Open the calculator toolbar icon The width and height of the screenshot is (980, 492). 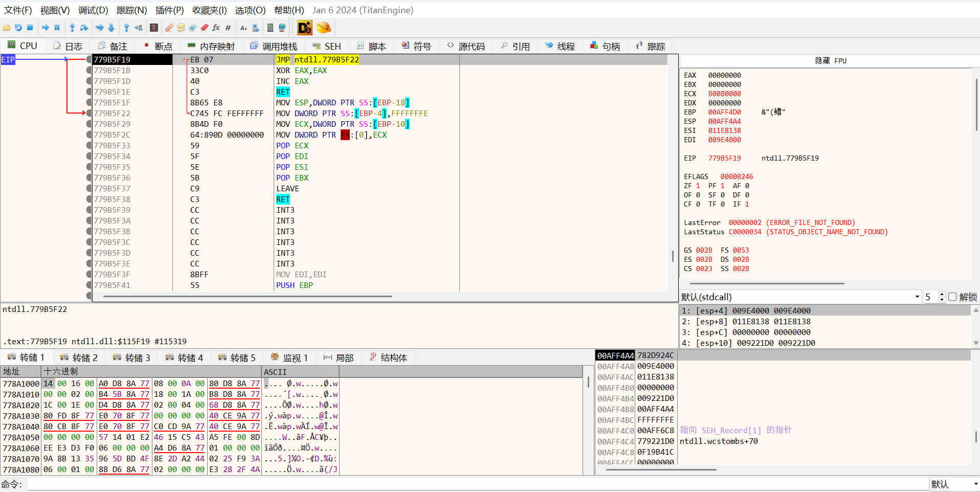(x=270, y=28)
